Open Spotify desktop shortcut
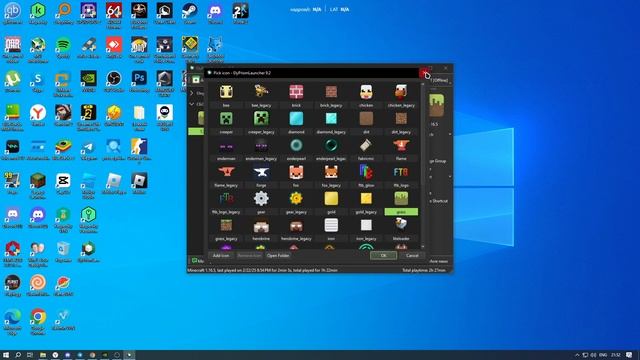 point(63,47)
